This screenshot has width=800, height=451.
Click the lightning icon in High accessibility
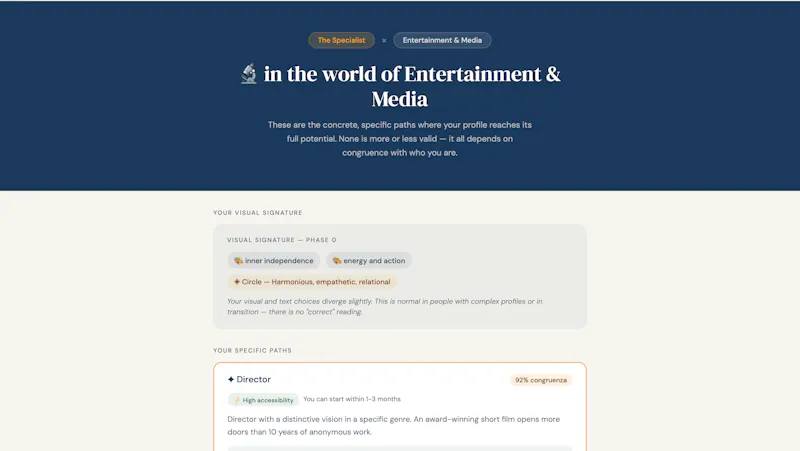click(237, 400)
